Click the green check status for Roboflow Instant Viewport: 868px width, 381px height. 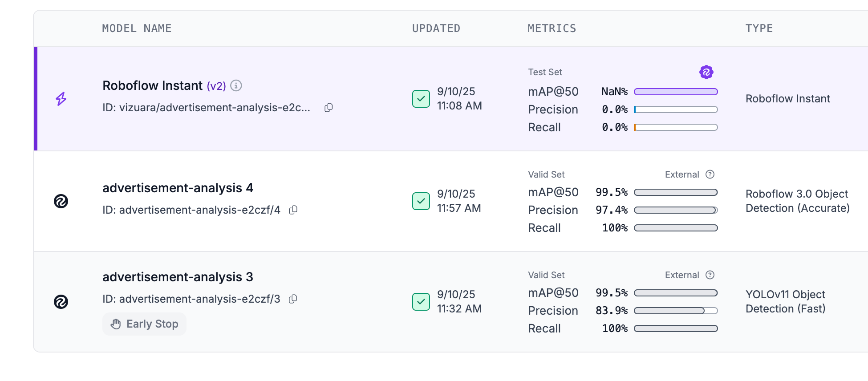coord(421,99)
